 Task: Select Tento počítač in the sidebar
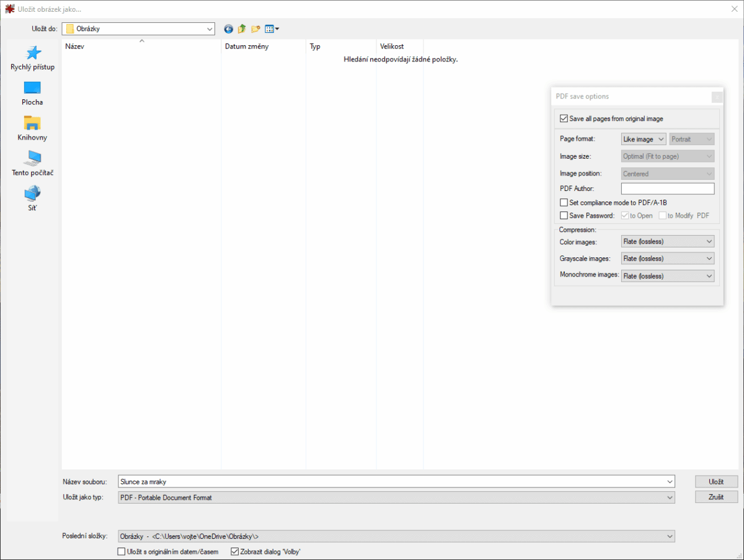32,164
